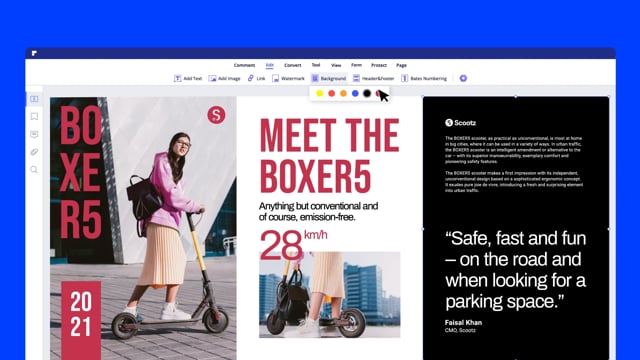The image size is (640, 360).
Task: Open the comments sidebar panel
Action: tap(34, 134)
